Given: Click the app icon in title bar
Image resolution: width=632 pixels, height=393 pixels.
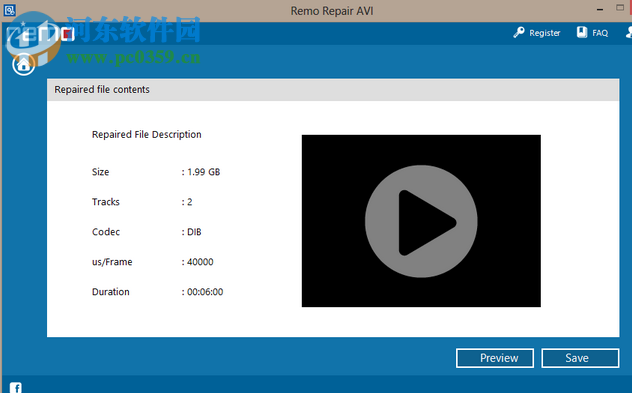Looking at the screenshot, I should click(x=9, y=10).
